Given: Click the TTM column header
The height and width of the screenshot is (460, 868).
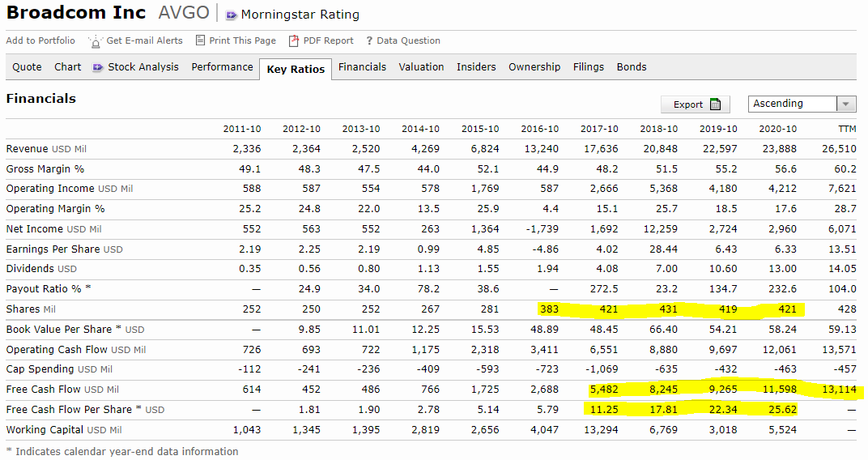Looking at the screenshot, I should click(847, 129).
